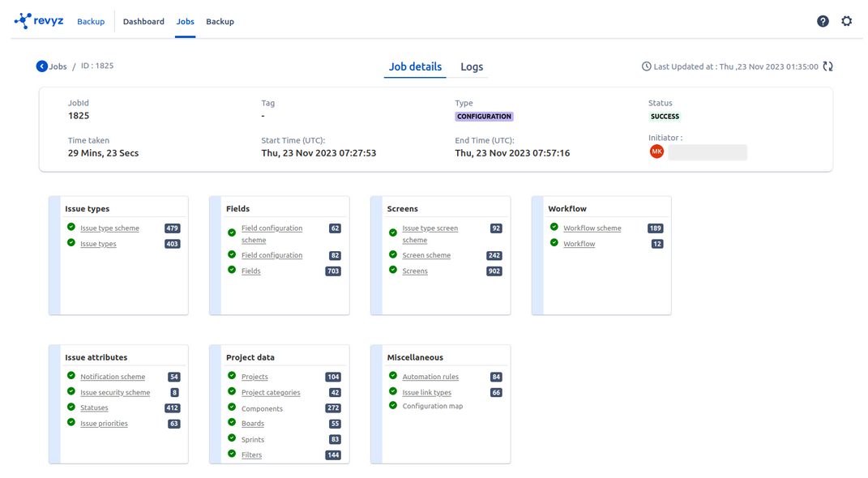Screen dimensions: 868x478
Task: Open the help question mark icon
Action: pyautogui.click(x=823, y=21)
